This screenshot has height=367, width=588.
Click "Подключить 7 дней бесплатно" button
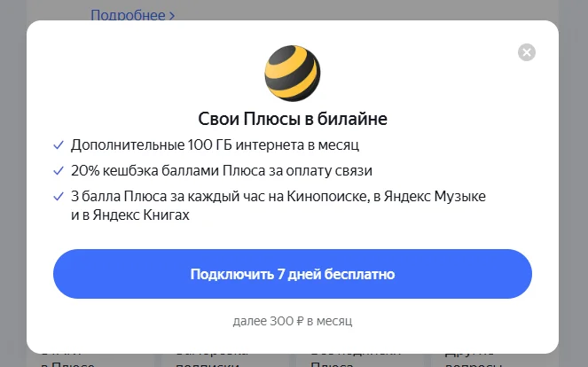[x=293, y=274]
